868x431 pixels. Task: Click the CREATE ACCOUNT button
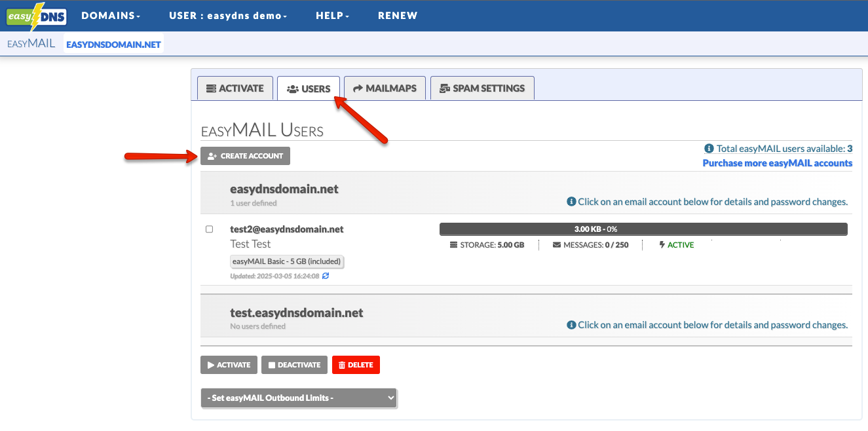(x=245, y=156)
